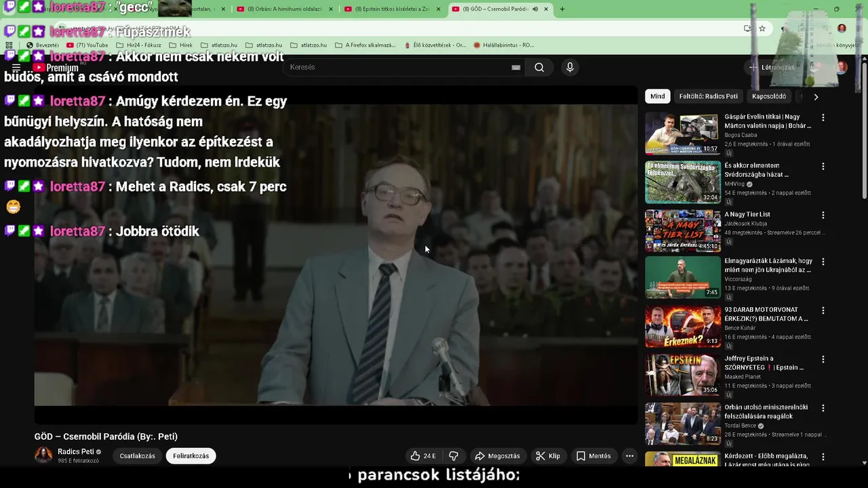
Task: Click the Tordai Bence channel name
Action: 741,426
